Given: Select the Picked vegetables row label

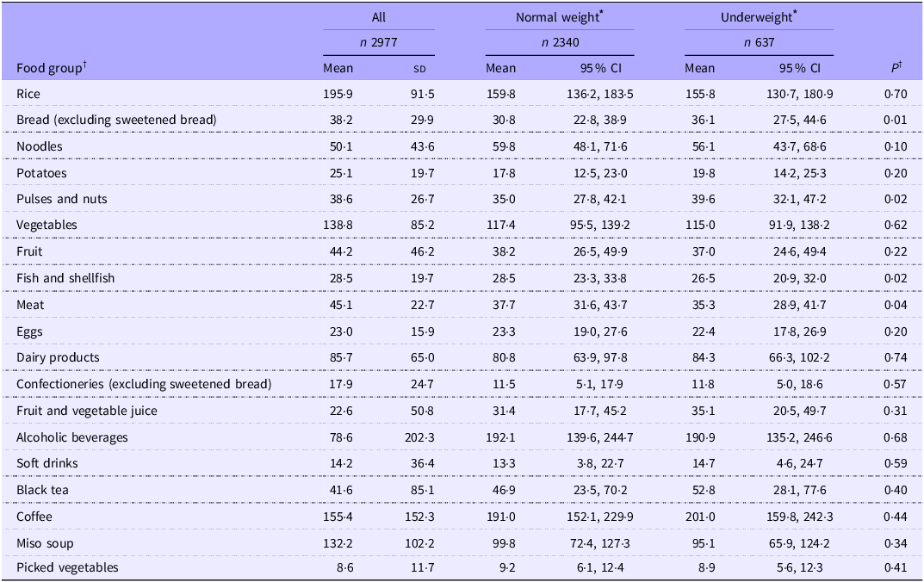Looking at the screenshot, I should tap(67, 567).
